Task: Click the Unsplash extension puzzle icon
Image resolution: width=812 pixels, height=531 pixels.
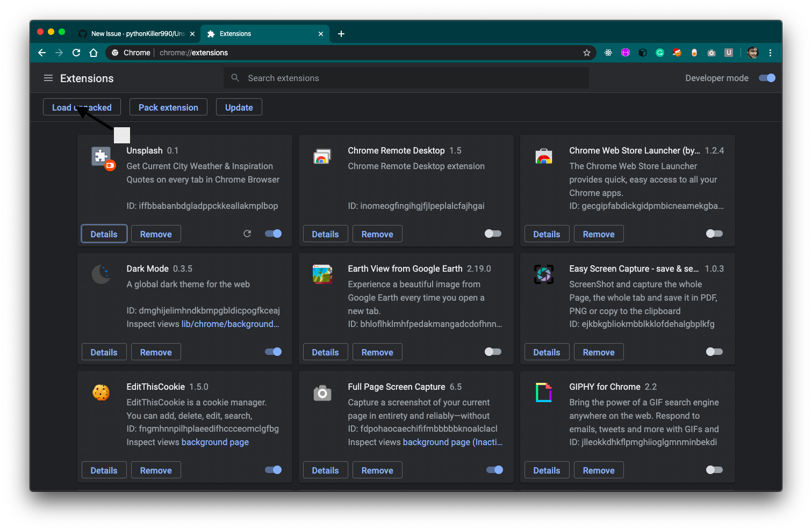Action: pyautogui.click(x=102, y=158)
